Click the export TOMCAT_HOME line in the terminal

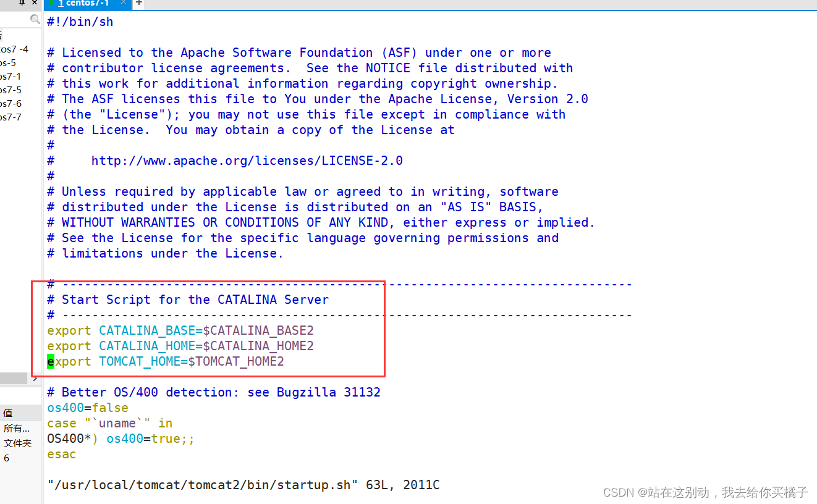(165, 361)
